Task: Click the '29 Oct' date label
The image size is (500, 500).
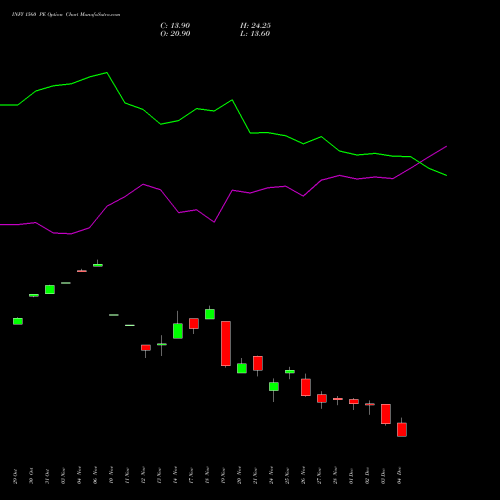Action: pos(15,476)
